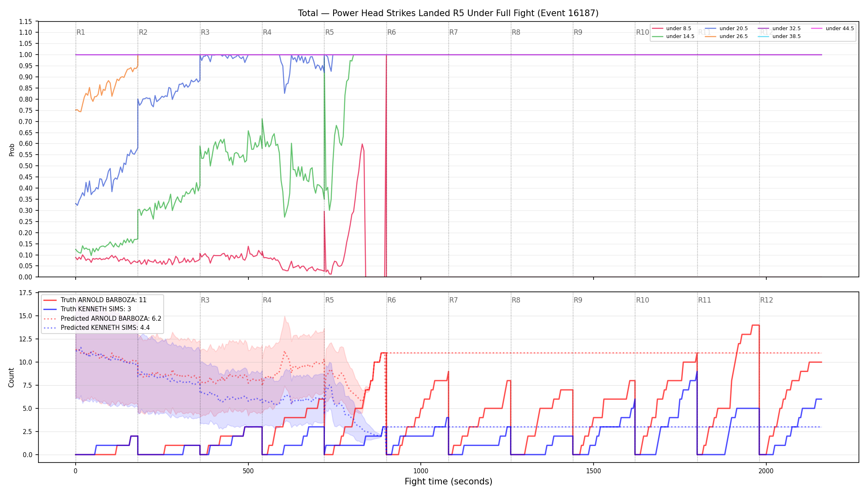Click the '10.0' tick on the Count axis
The image size is (868, 496).
(26, 362)
